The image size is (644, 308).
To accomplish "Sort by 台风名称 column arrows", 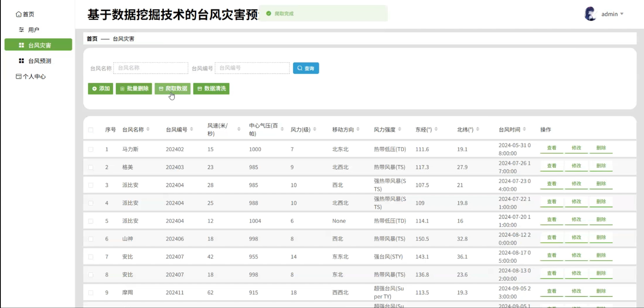I will [x=148, y=129].
